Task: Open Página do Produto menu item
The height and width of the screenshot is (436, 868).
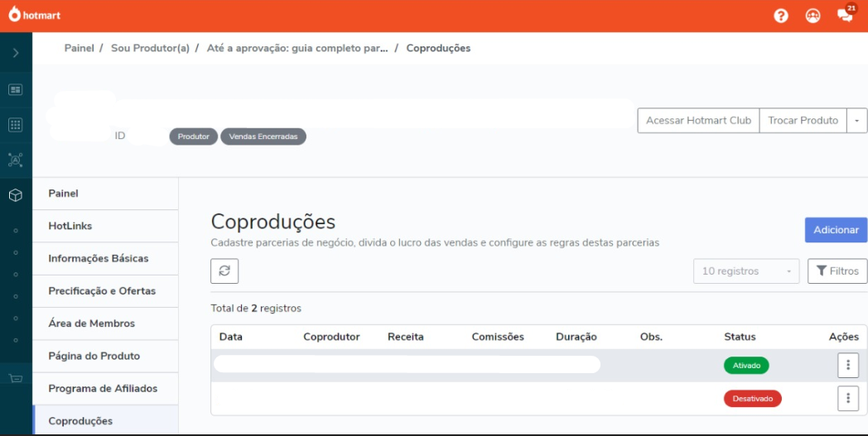Action: tap(105, 356)
